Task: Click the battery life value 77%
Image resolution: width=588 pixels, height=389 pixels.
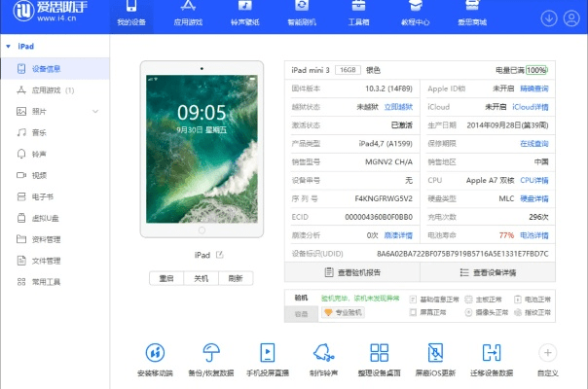Action: tap(506, 235)
